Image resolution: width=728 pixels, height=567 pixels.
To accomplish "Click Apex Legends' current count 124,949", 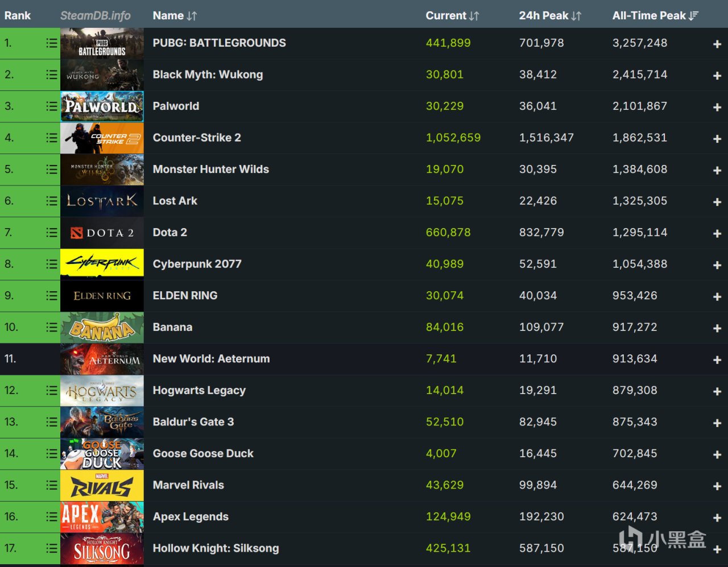I will 448,516.
